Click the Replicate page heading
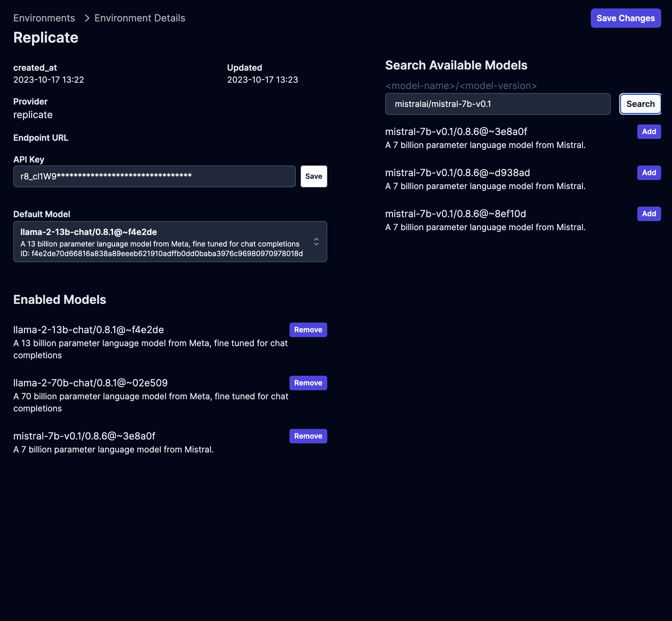This screenshot has width=672, height=621. pyautogui.click(x=46, y=38)
